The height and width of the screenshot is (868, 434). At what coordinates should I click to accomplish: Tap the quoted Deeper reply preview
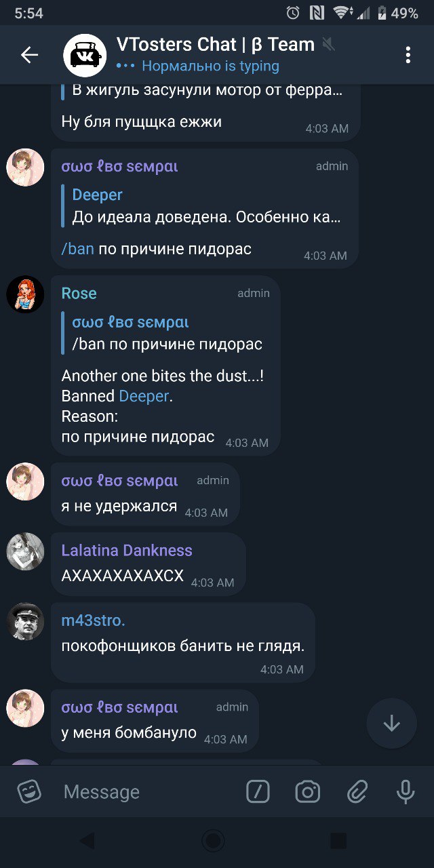point(202,206)
